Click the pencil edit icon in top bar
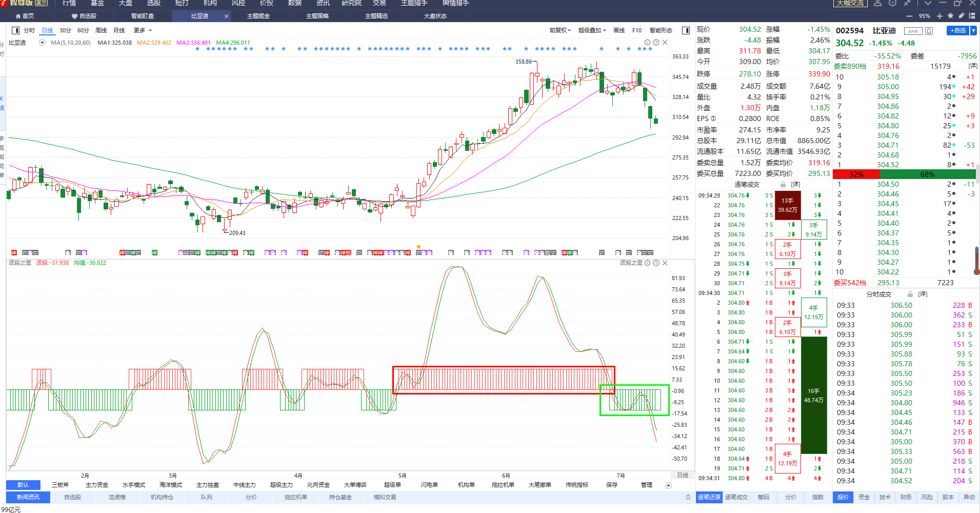This screenshot has height=513, width=980. 961,16
